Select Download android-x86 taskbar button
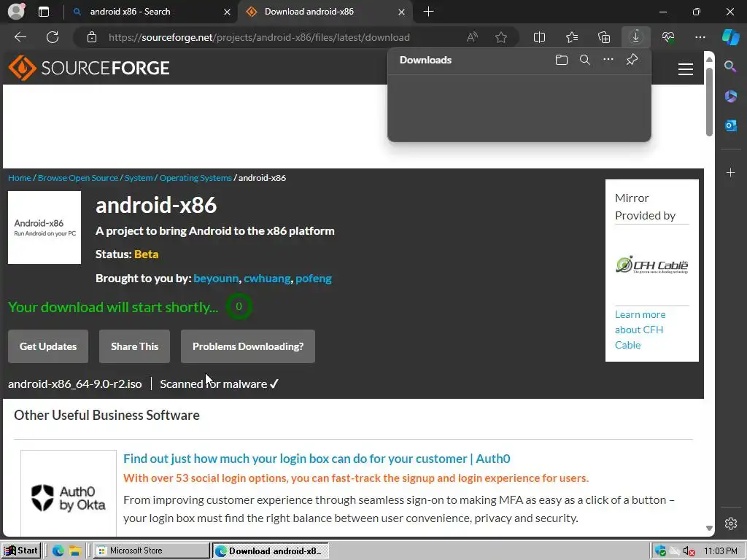Viewport: 747px width, 560px height. pyautogui.click(x=270, y=551)
